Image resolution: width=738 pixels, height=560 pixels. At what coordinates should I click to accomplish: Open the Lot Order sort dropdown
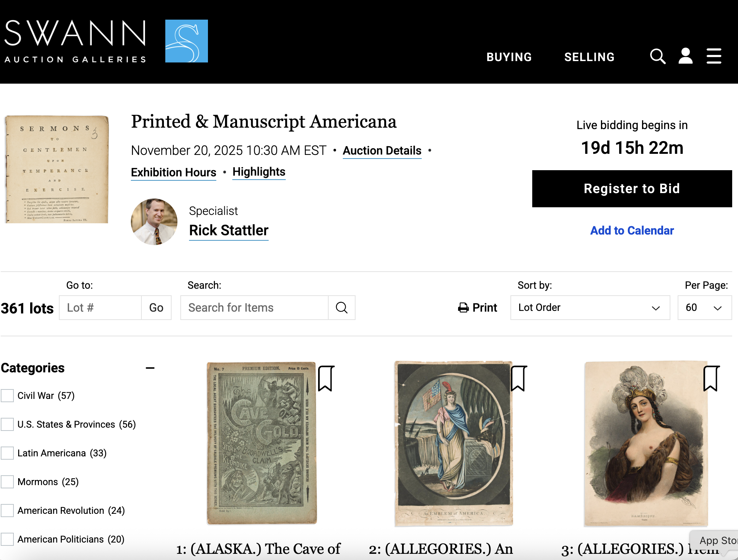click(x=590, y=308)
